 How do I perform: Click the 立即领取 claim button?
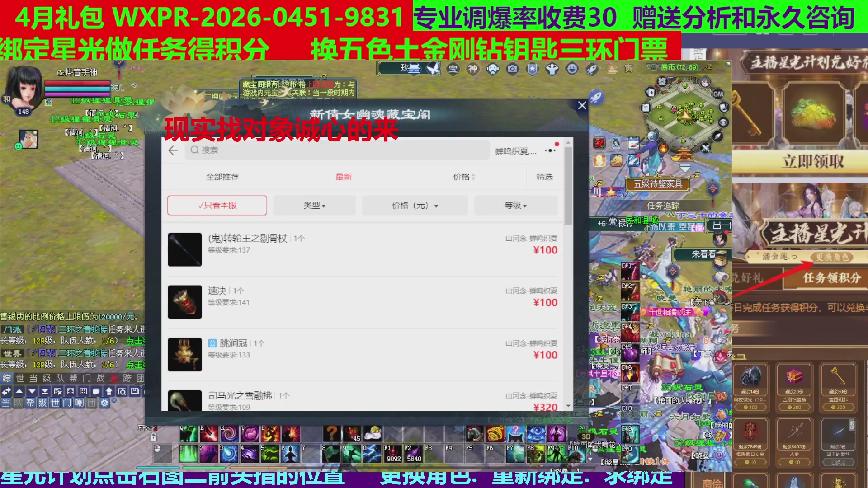(x=812, y=161)
